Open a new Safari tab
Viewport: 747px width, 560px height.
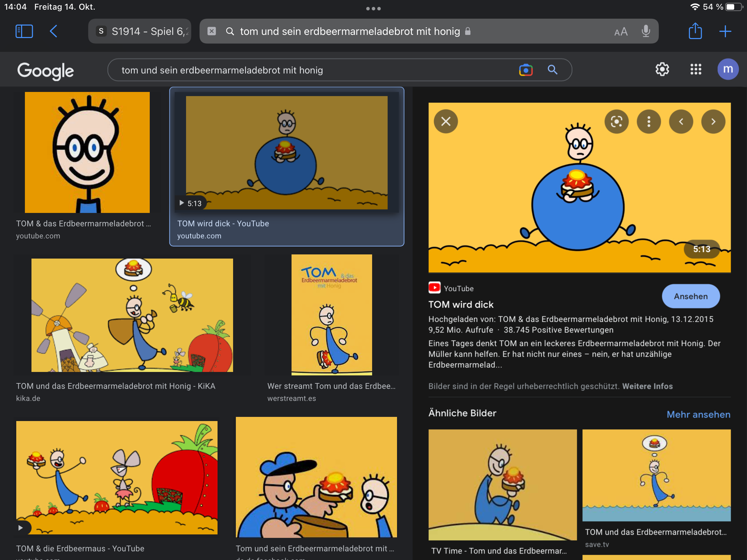tap(725, 31)
